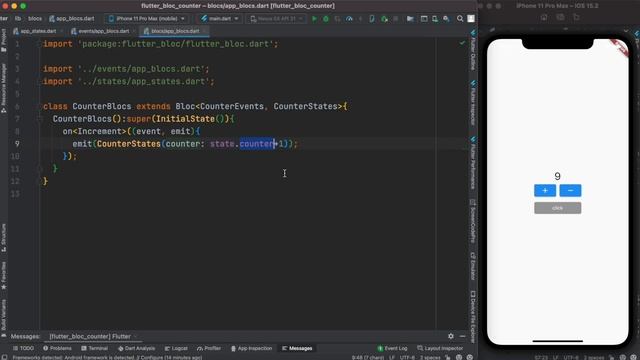Click the app_blocs.dart breadcrumb in navigation bar
Viewport: 640px width, 360px height.
[x=71, y=19]
